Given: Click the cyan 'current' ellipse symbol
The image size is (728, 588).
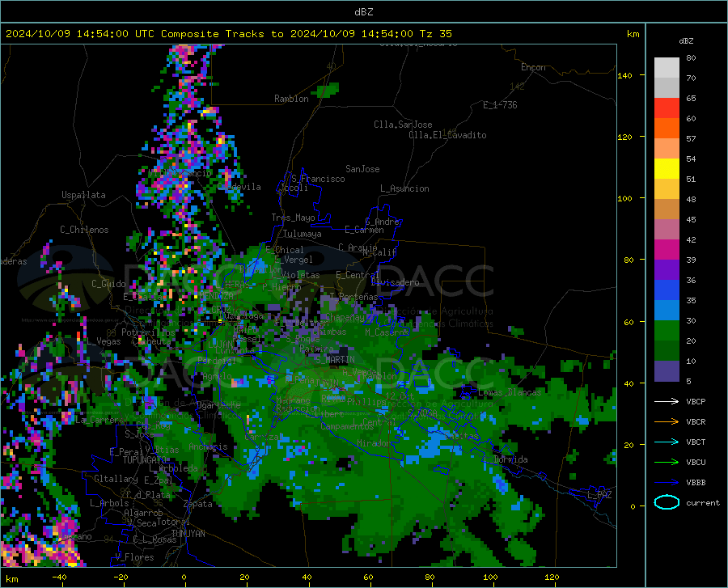Looking at the screenshot, I should 667,502.
